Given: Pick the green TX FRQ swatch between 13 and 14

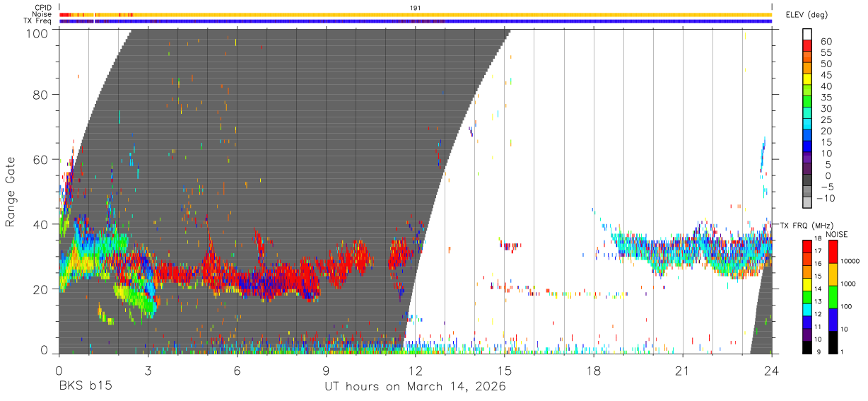Looking at the screenshot, I should [807, 296].
